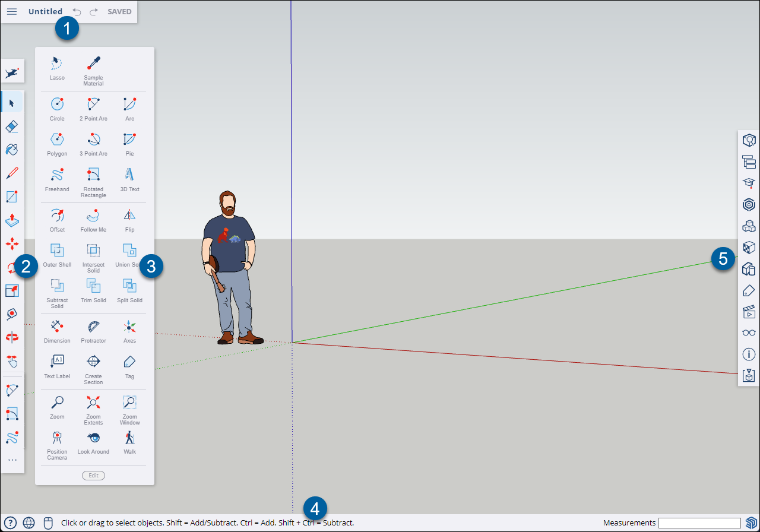
Task: Open the hamburger main menu
Action: click(x=12, y=12)
